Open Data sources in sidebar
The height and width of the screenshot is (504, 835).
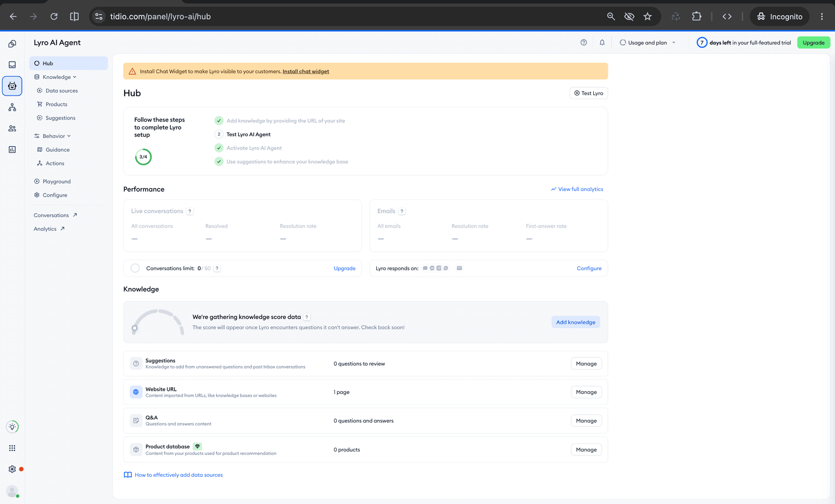pos(62,91)
